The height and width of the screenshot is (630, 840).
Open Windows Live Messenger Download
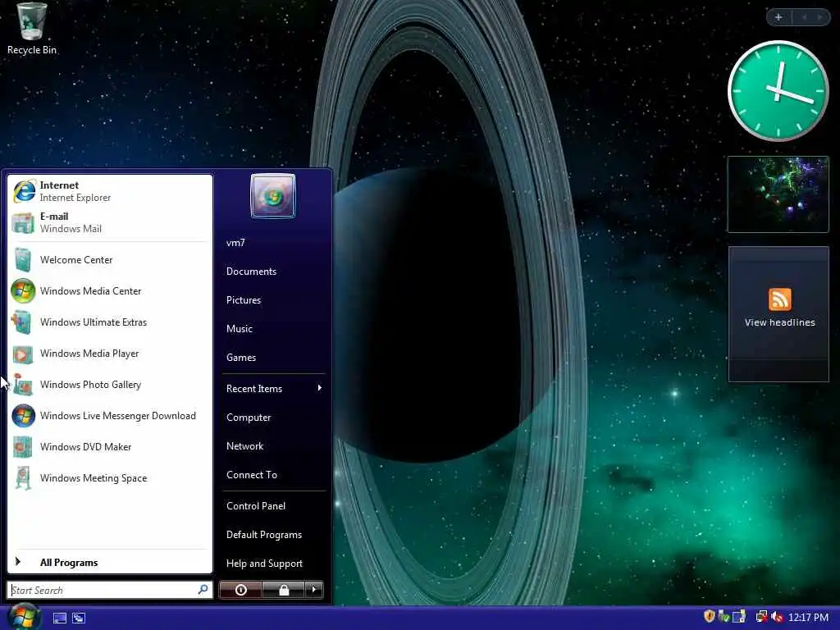click(x=110, y=416)
